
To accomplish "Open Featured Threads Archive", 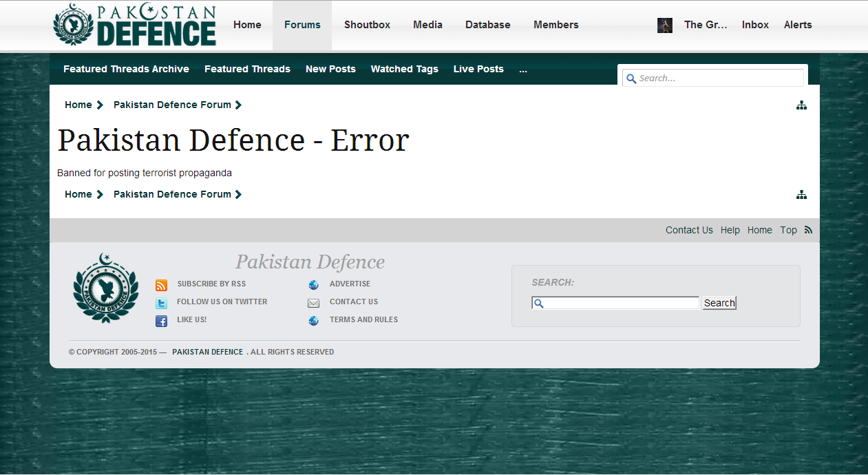I will [x=126, y=69].
